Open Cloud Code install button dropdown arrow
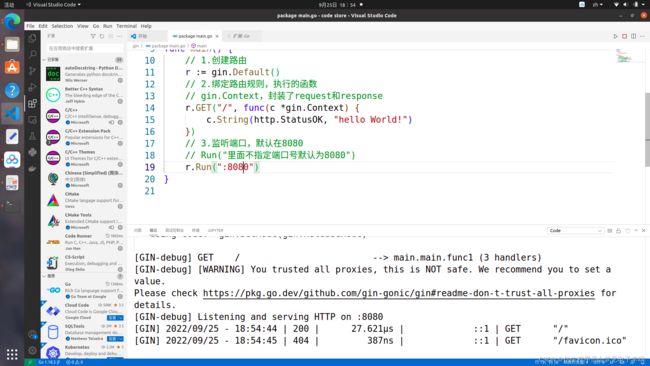The image size is (650, 366). coord(121,318)
